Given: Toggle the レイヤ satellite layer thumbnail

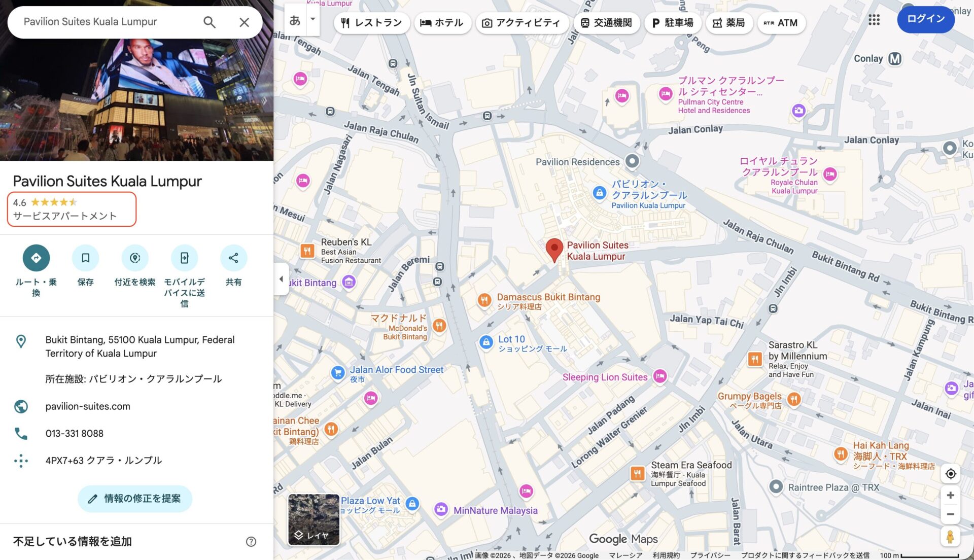Looking at the screenshot, I should [x=314, y=519].
